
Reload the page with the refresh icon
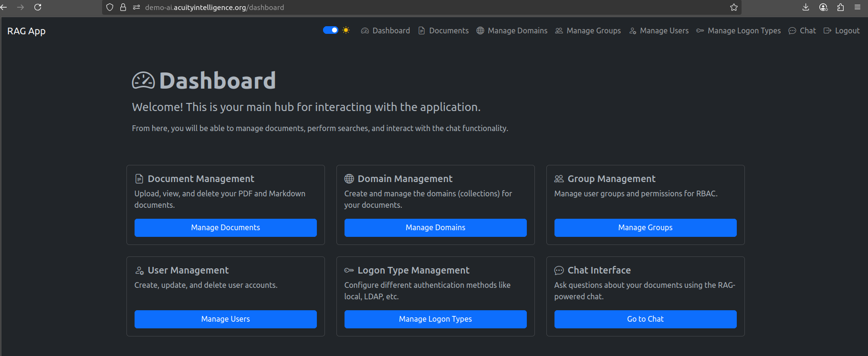click(x=38, y=7)
